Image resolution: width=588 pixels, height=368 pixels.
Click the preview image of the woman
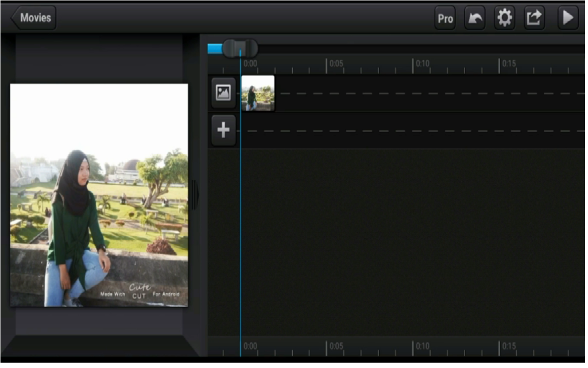pyautogui.click(x=99, y=195)
